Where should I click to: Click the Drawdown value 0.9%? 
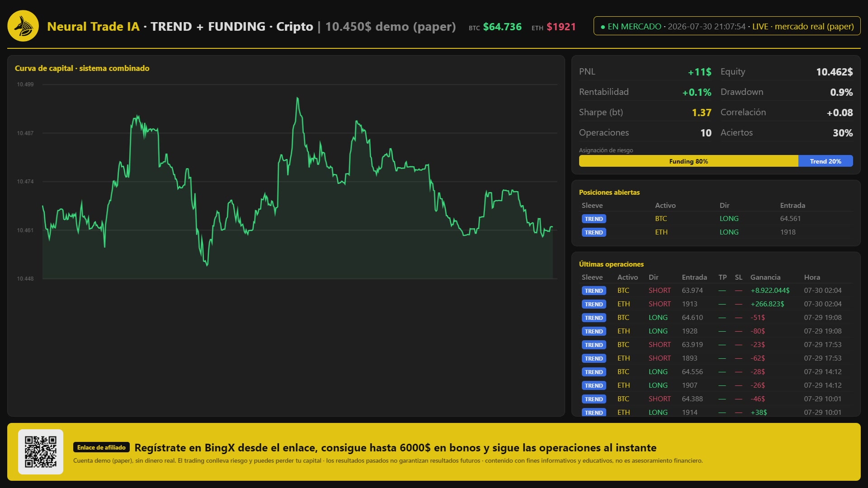coord(841,92)
